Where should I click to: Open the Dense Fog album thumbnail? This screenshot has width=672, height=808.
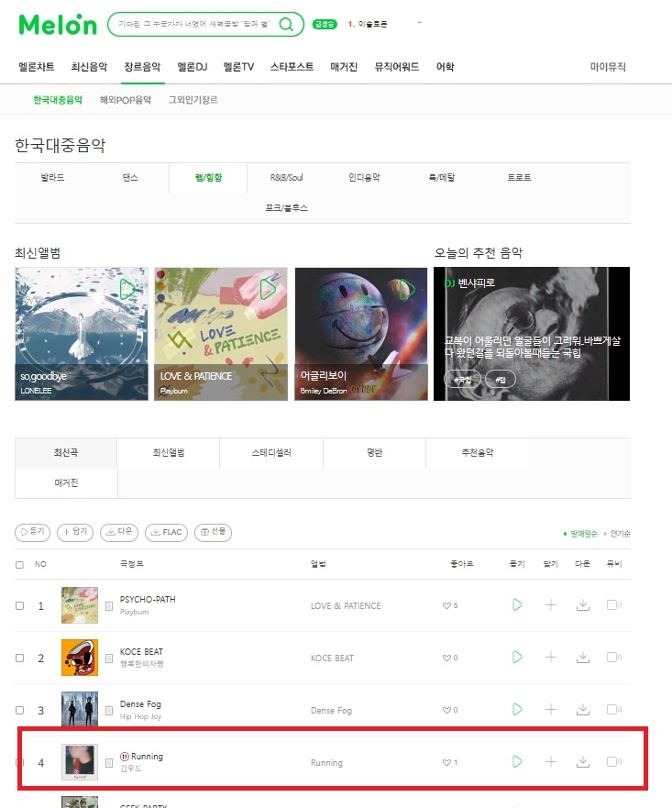pyautogui.click(x=79, y=709)
